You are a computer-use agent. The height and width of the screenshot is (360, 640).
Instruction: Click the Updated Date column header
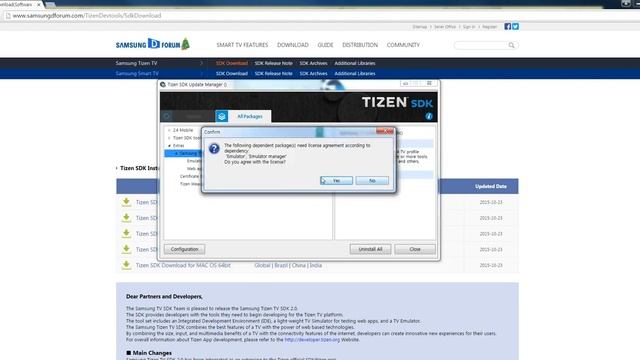pos(491,187)
